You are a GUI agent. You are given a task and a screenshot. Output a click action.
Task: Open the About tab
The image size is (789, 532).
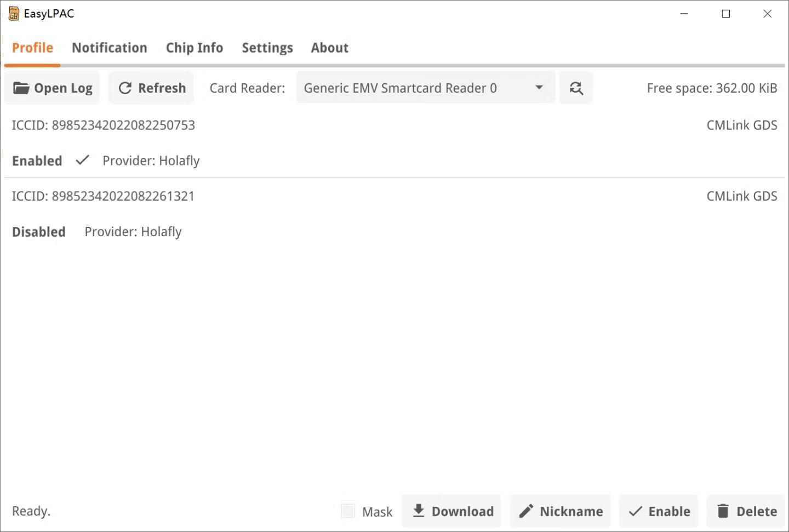pyautogui.click(x=329, y=48)
